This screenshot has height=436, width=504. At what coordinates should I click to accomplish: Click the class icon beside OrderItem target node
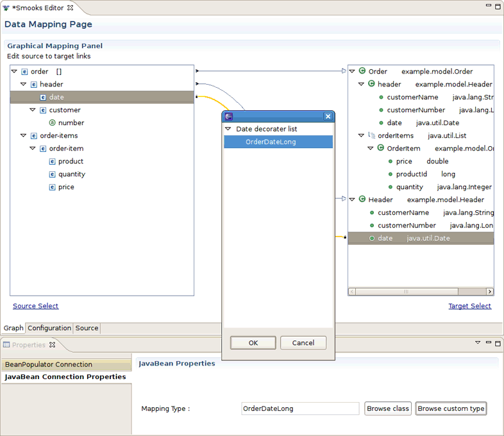click(x=381, y=148)
